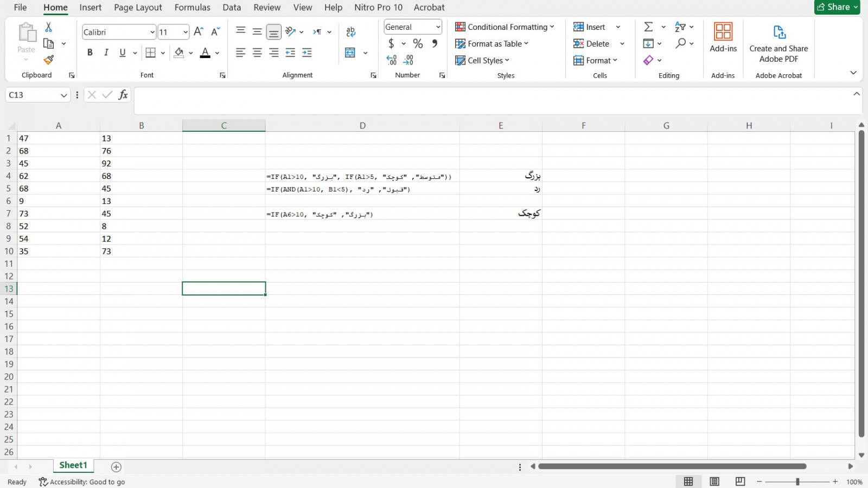The height and width of the screenshot is (488, 868).
Task: Increase font size with A-up icon
Action: tap(199, 32)
